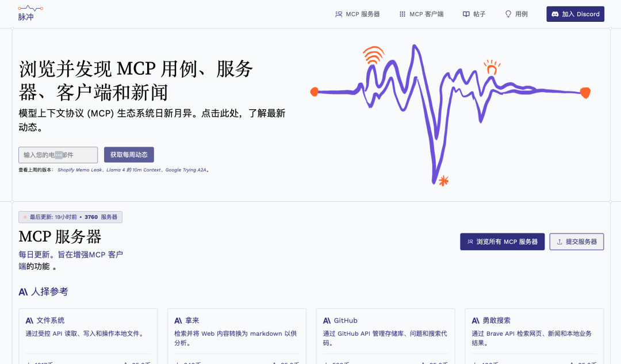Click 浏览所有 MCP 服务器 button
621x364 pixels.
(501, 242)
